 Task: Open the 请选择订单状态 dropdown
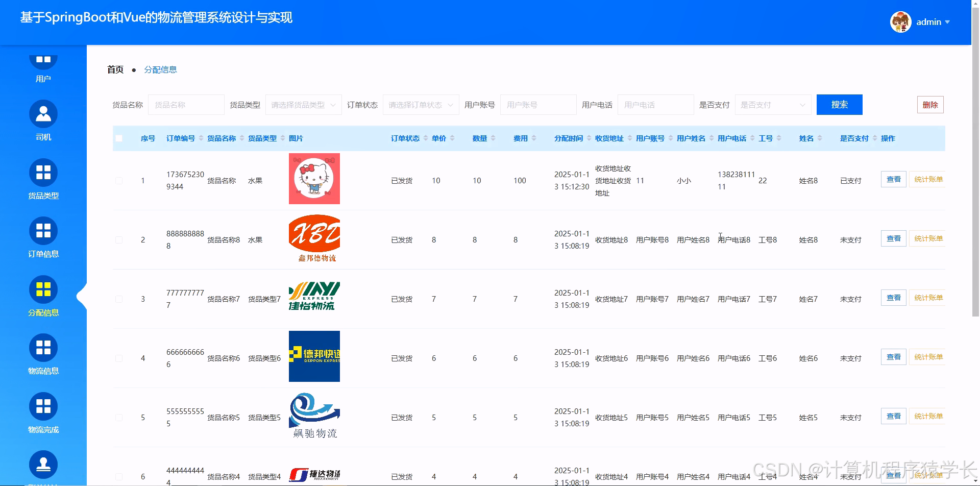pyautogui.click(x=421, y=104)
